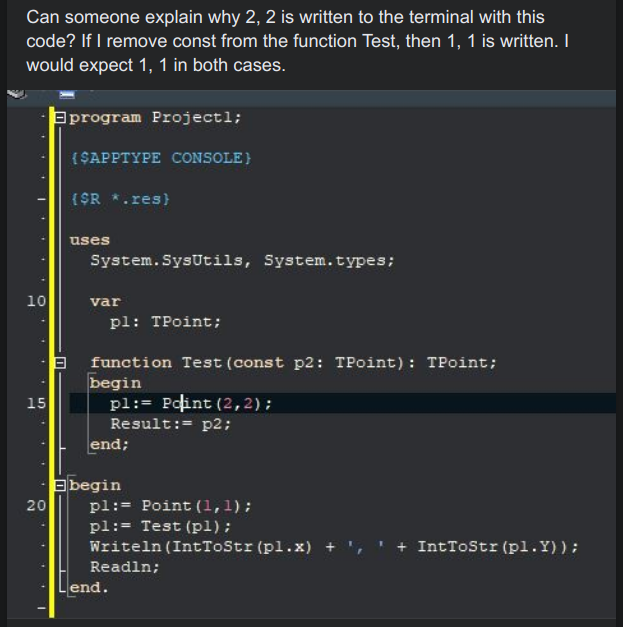This screenshot has height=627, width=623.
Task: Click the 'p1:= Test(p1);' line
Action: (160, 526)
